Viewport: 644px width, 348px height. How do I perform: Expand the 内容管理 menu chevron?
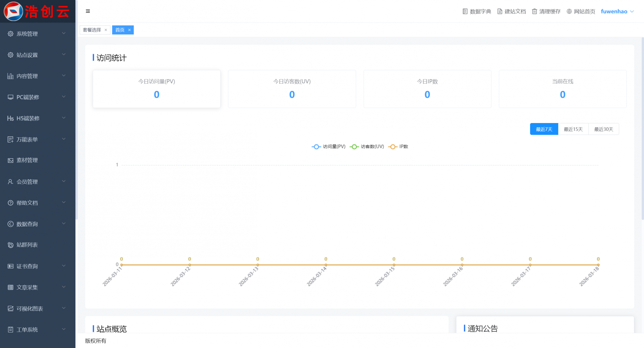click(x=64, y=76)
